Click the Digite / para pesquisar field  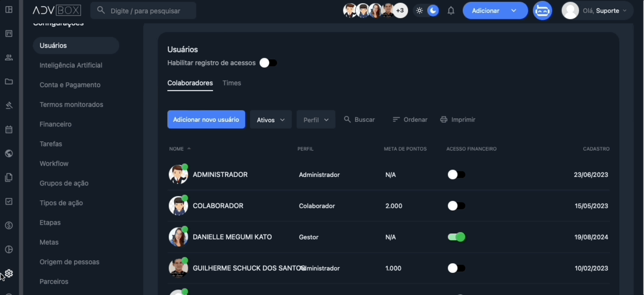143,10
